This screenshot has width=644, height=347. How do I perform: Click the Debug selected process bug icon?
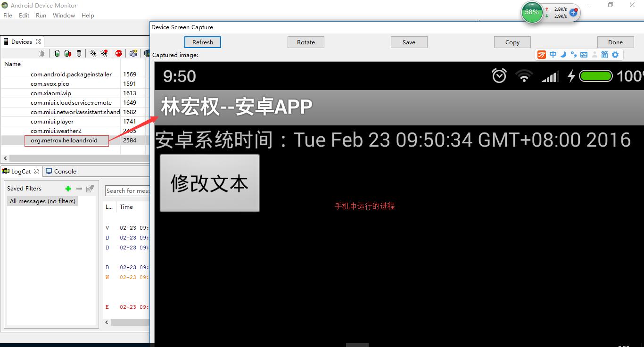click(42, 53)
